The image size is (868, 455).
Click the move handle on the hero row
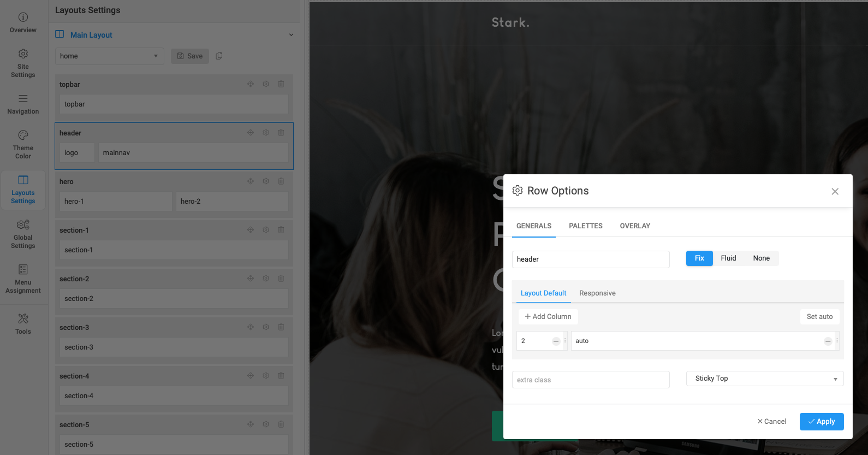[251, 181]
